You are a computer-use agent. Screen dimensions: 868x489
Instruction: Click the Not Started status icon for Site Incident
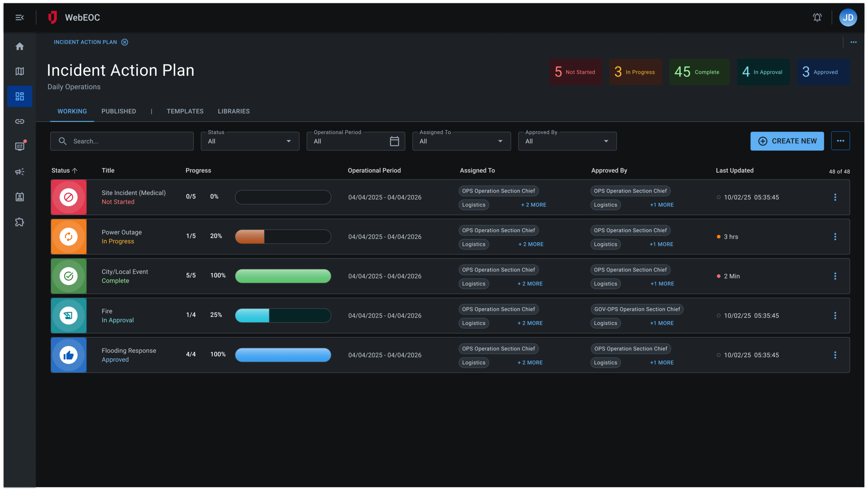tap(68, 197)
